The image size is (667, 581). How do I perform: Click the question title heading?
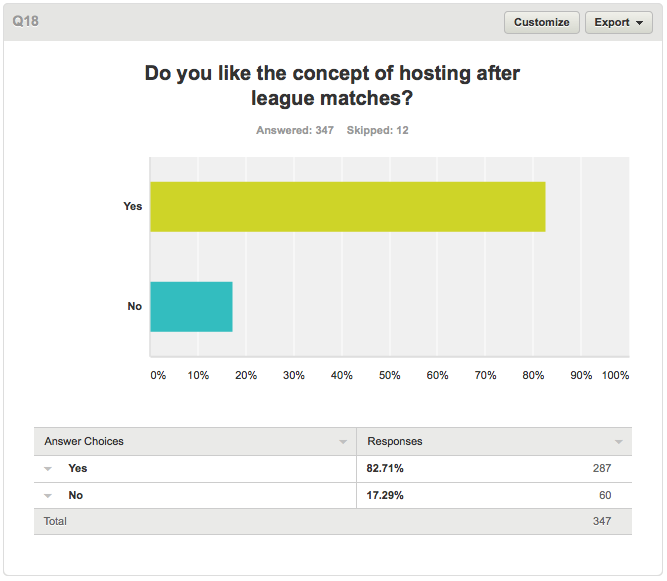[x=332, y=85]
